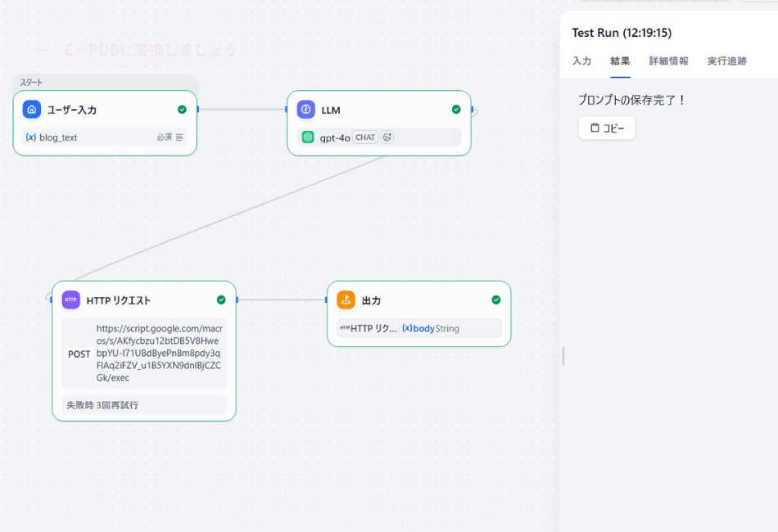Click the green status check on 出力 node
This screenshot has height=532, width=778.
pos(495,300)
